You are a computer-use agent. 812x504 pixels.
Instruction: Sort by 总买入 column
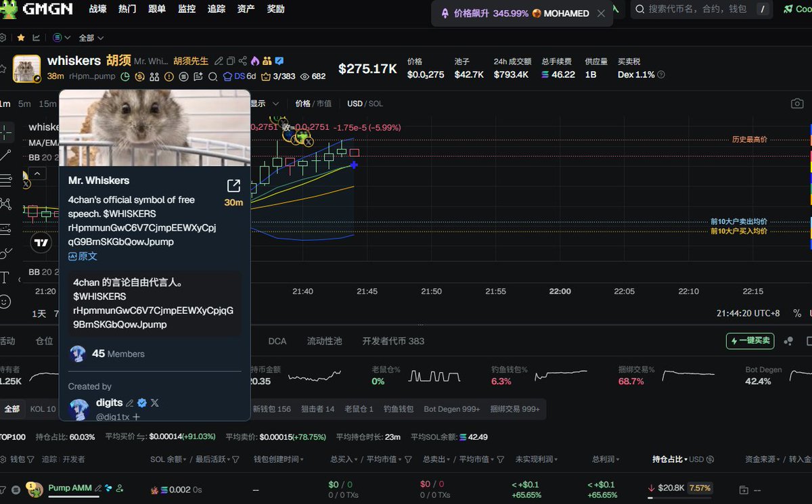tap(345, 459)
